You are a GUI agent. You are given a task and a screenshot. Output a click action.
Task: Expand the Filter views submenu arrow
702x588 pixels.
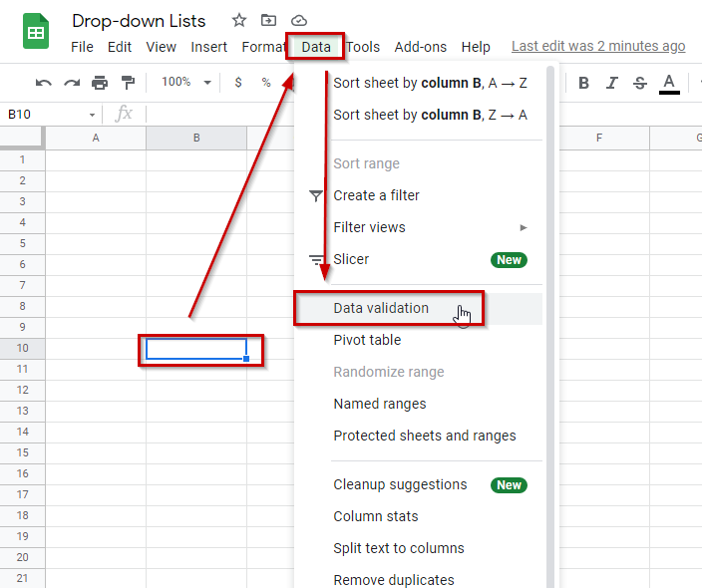(523, 228)
